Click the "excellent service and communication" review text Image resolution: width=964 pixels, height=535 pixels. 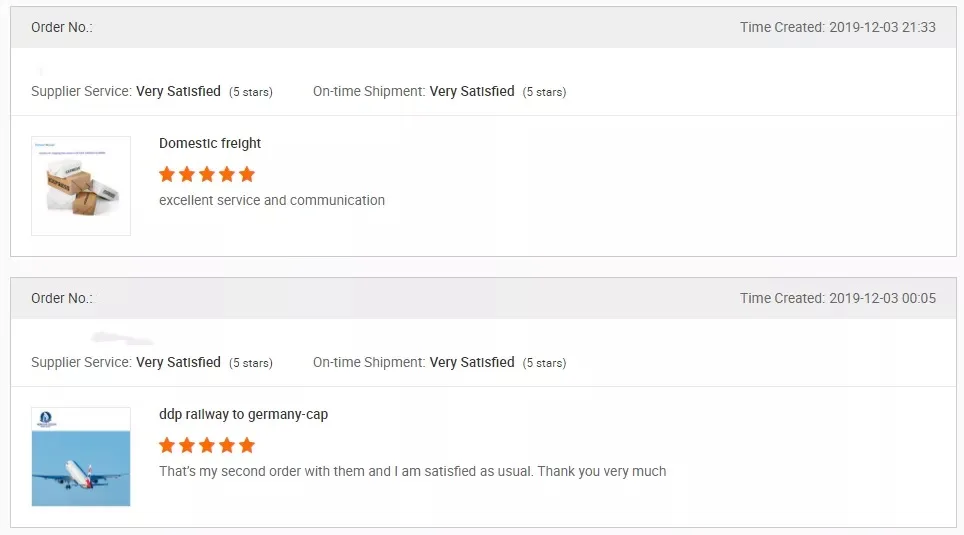click(272, 200)
